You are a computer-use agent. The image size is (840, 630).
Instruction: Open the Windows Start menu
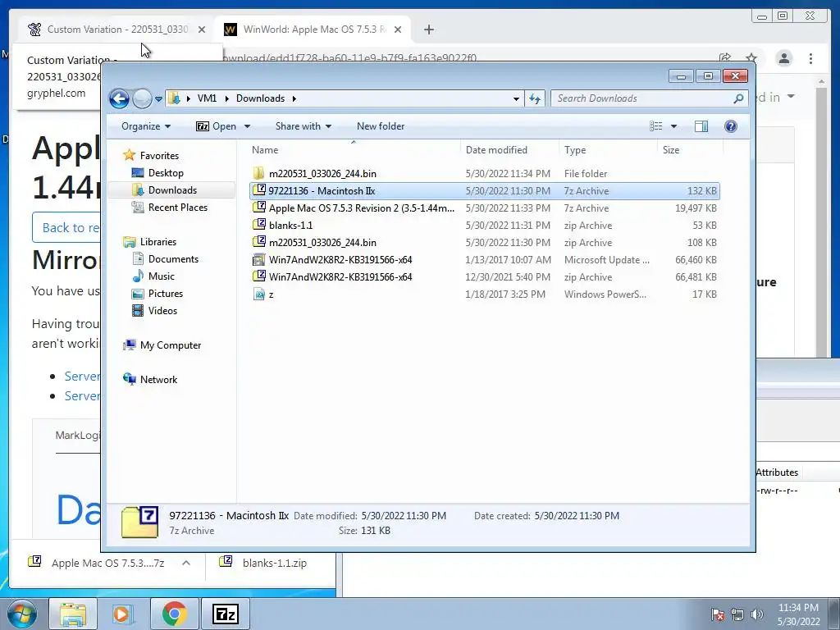point(21,614)
